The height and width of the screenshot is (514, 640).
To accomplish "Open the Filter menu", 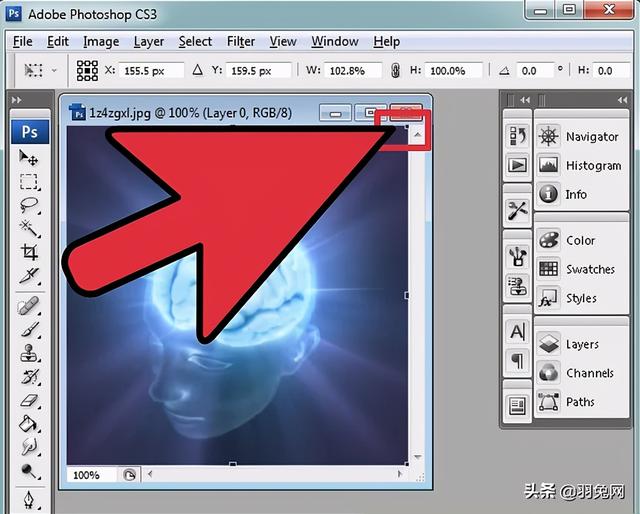I will point(241,42).
